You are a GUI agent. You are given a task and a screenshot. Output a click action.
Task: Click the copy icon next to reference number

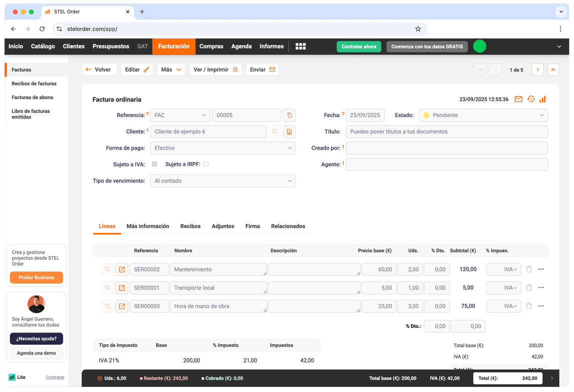coord(289,115)
